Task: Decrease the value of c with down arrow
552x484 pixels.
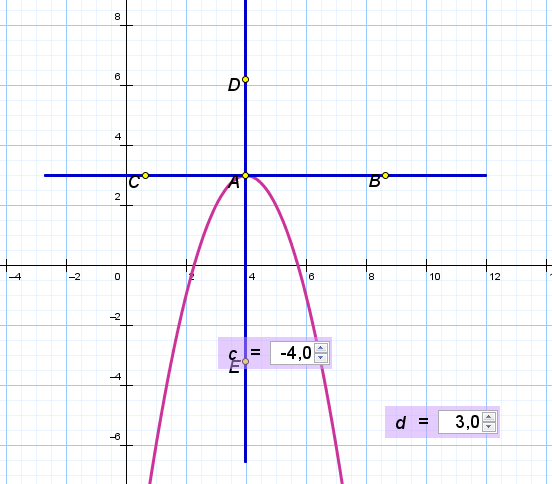Action: pos(320,358)
